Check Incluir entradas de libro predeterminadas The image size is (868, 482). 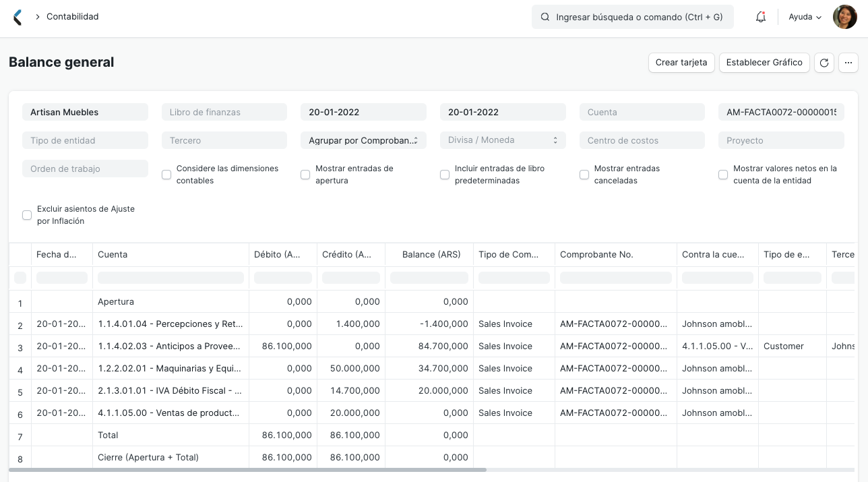pyautogui.click(x=445, y=175)
